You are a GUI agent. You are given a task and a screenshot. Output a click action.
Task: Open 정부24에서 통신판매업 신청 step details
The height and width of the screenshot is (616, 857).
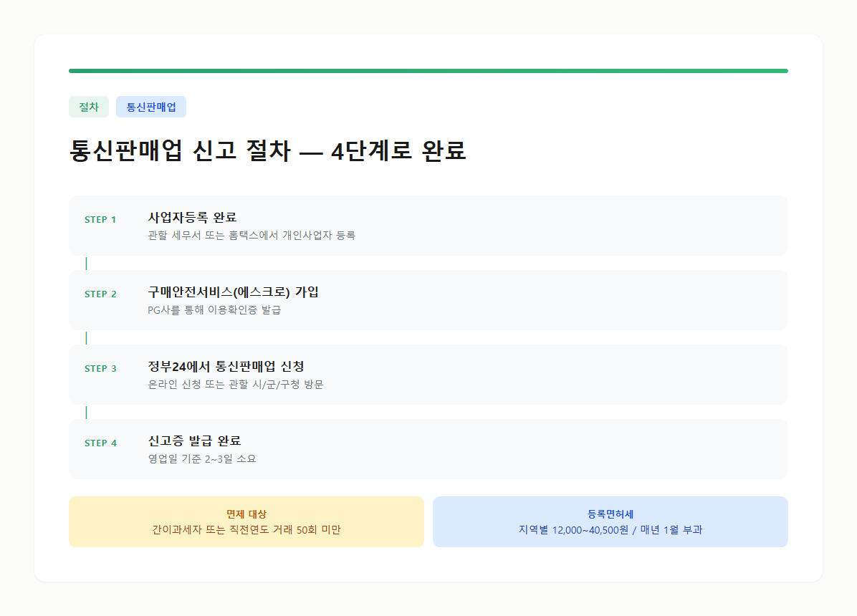pos(428,375)
